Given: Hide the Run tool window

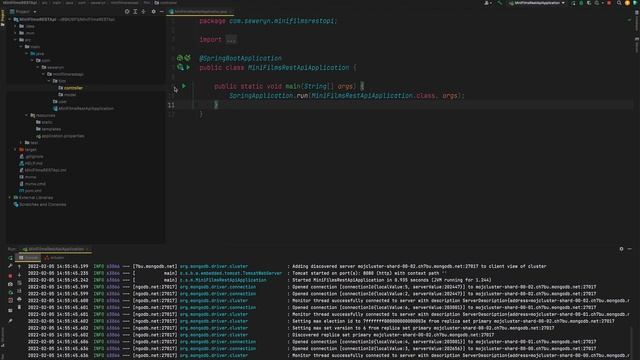Looking at the screenshot, I should coord(630,249).
